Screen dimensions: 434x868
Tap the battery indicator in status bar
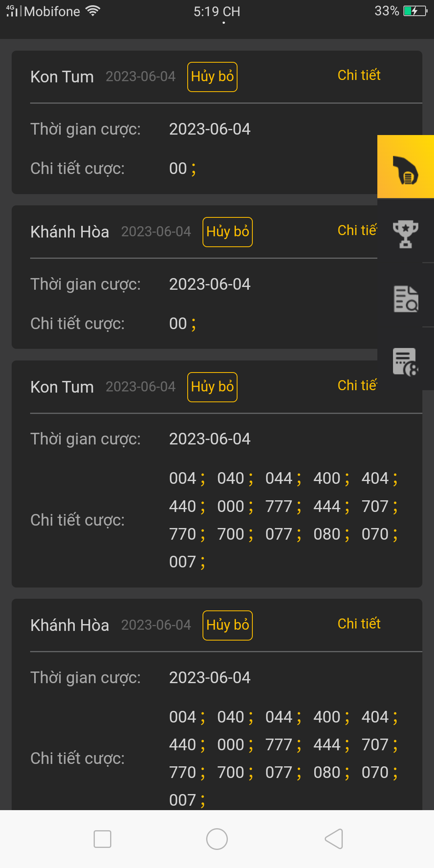(416, 11)
